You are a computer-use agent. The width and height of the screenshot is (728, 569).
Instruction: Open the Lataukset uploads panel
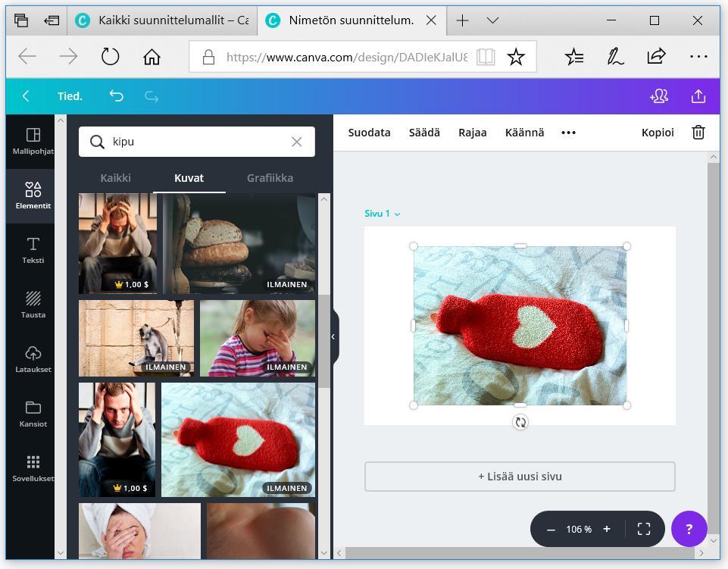pos(33,360)
